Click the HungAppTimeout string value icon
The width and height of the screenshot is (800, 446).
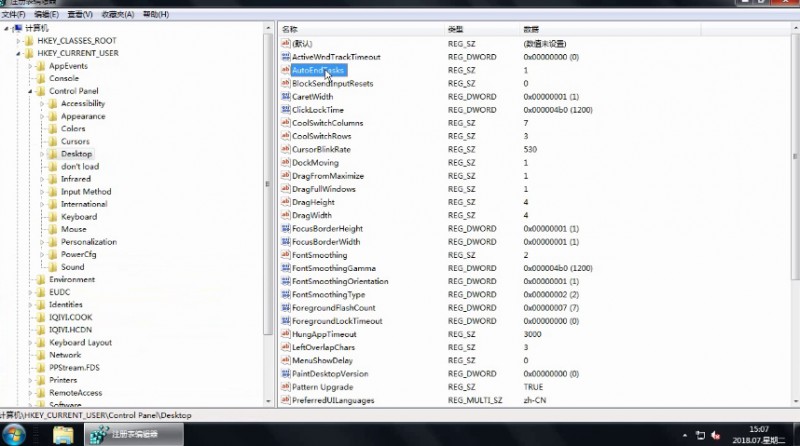point(286,334)
